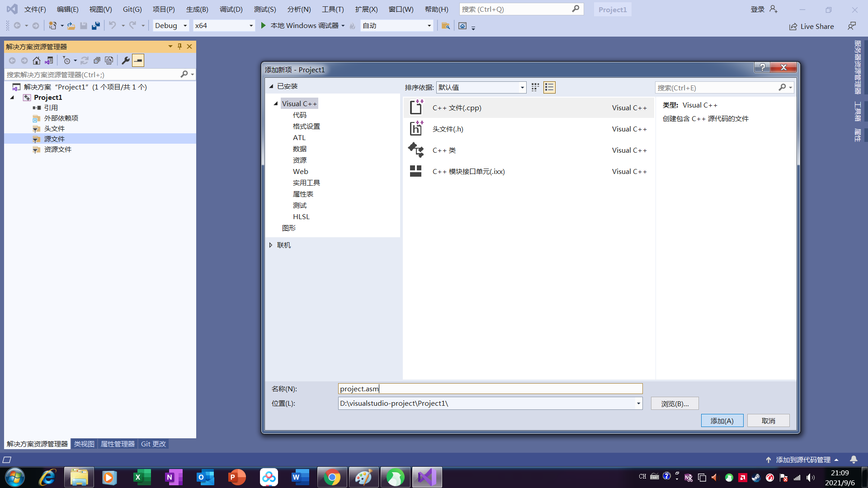The height and width of the screenshot is (488, 868).
Task: Switch to the Git 更改 tab
Action: pos(153,444)
